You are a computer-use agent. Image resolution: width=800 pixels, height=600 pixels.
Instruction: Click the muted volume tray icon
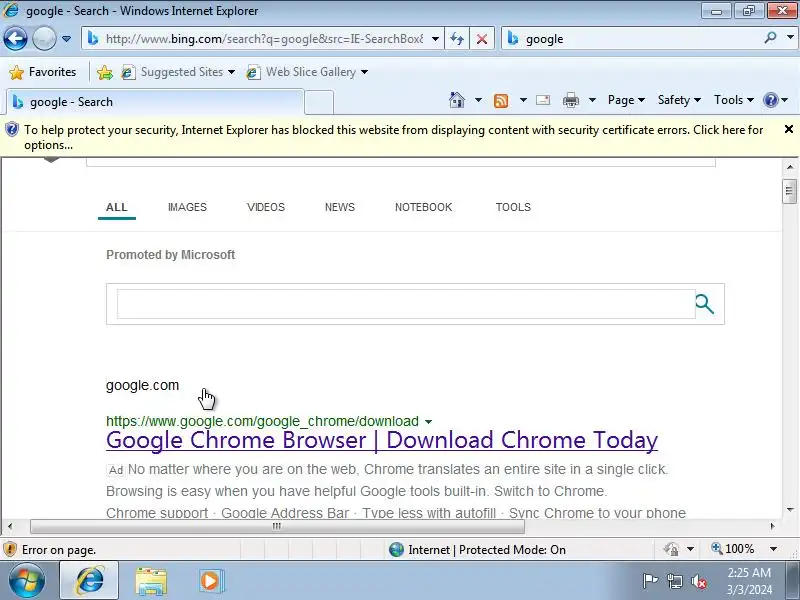[698, 581]
